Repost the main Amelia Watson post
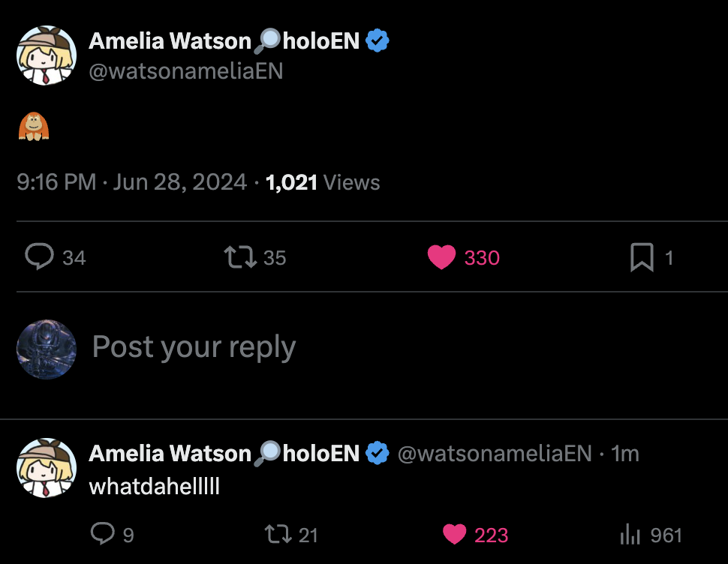 click(238, 257)
